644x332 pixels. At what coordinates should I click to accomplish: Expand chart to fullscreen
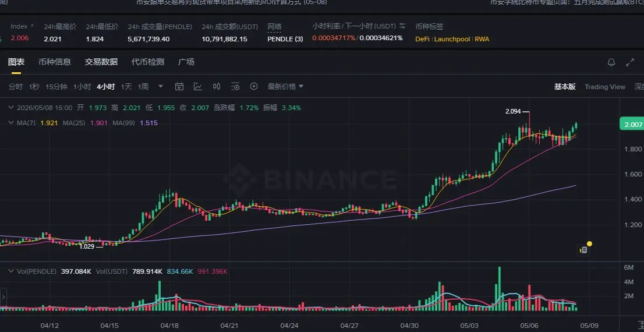pyautogui.click(x=629, y=62)
